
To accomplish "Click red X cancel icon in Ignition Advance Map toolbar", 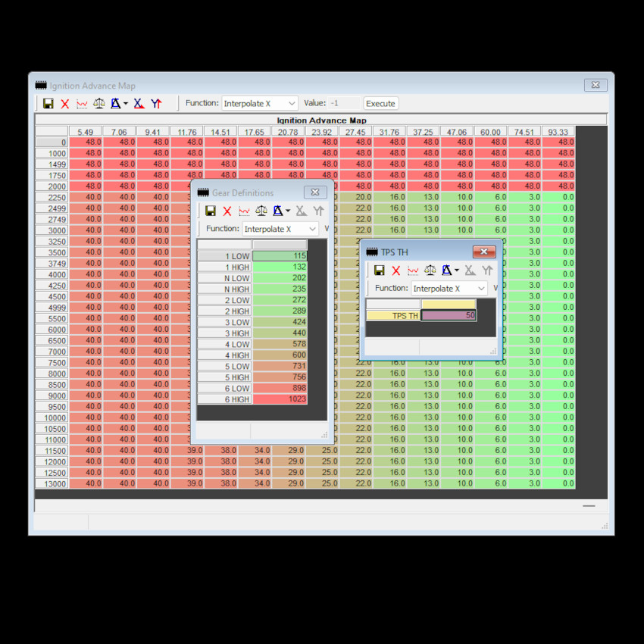I will pyautogui.click(x=65, y=104).
